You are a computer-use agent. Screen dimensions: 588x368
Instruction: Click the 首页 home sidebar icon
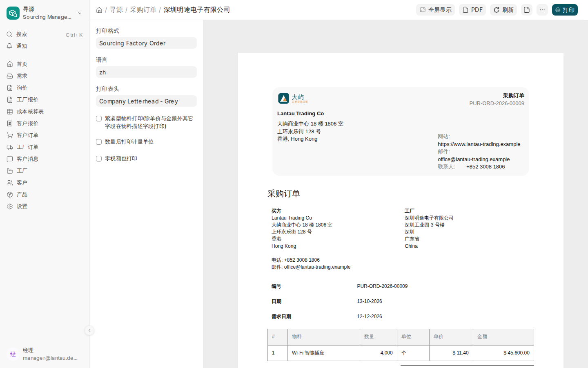coord(10,64)
